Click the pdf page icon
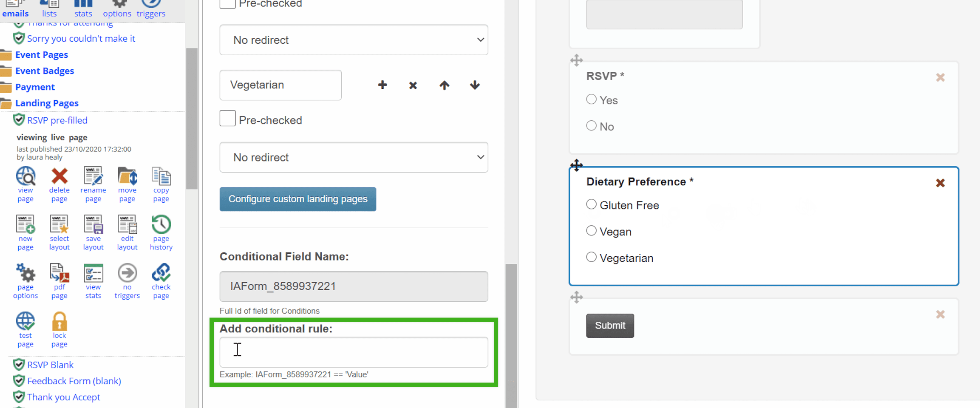980x408 pixels. tap(59, 273)
